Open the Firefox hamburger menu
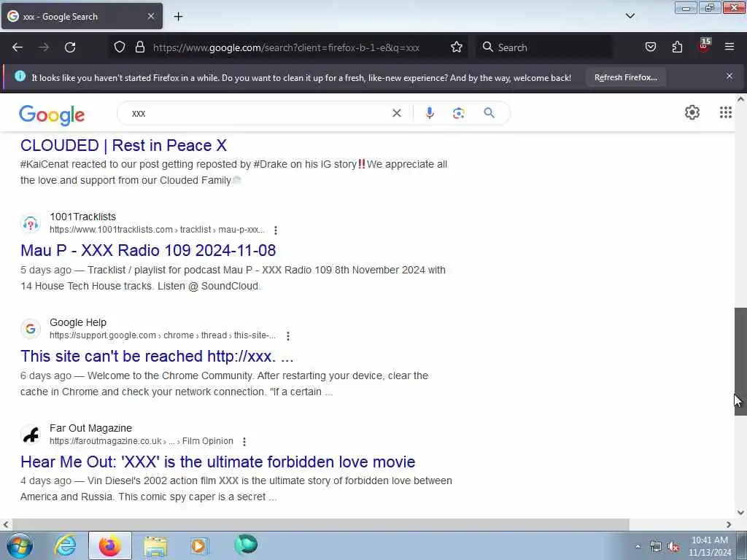This screenshot has width=747, height=560. (x=729, y=47)
